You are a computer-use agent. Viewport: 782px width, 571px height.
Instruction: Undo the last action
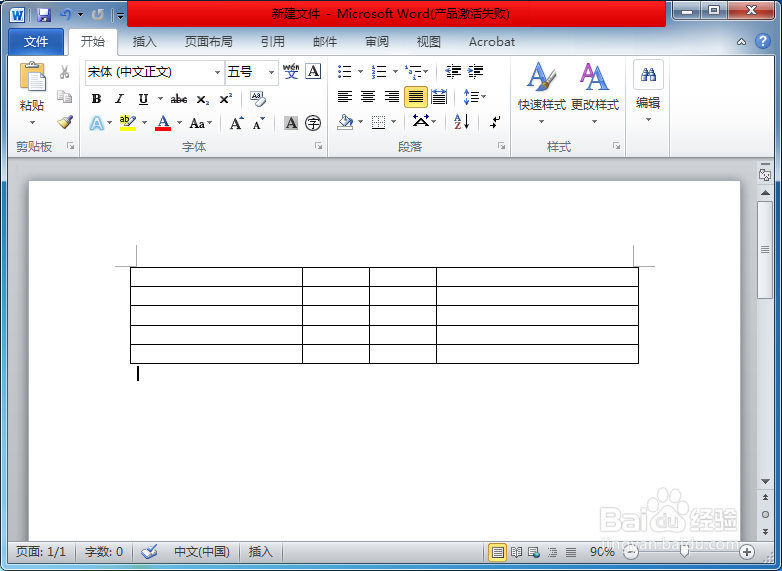pyautogui.click(x=66, y=14)
